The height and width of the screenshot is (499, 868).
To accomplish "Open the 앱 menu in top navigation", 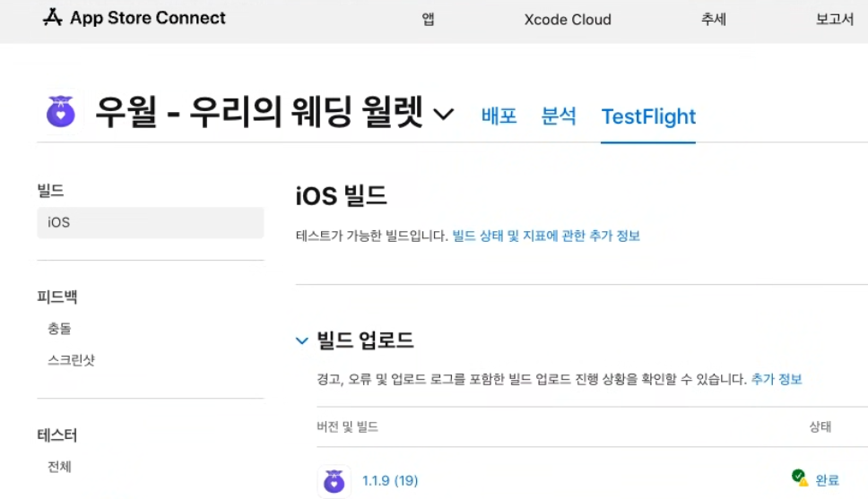I will [x=428, y=20].
